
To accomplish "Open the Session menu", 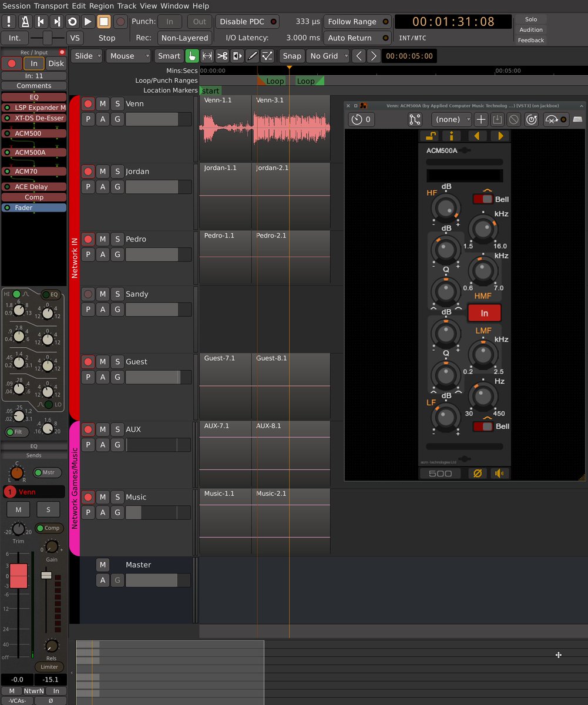I will 16,6.
